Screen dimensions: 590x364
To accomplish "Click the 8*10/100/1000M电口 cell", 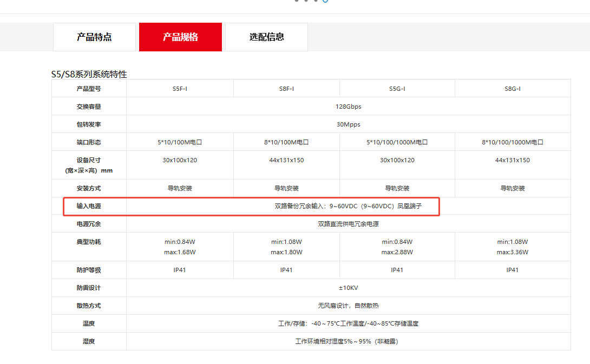I will coord(513,142).
